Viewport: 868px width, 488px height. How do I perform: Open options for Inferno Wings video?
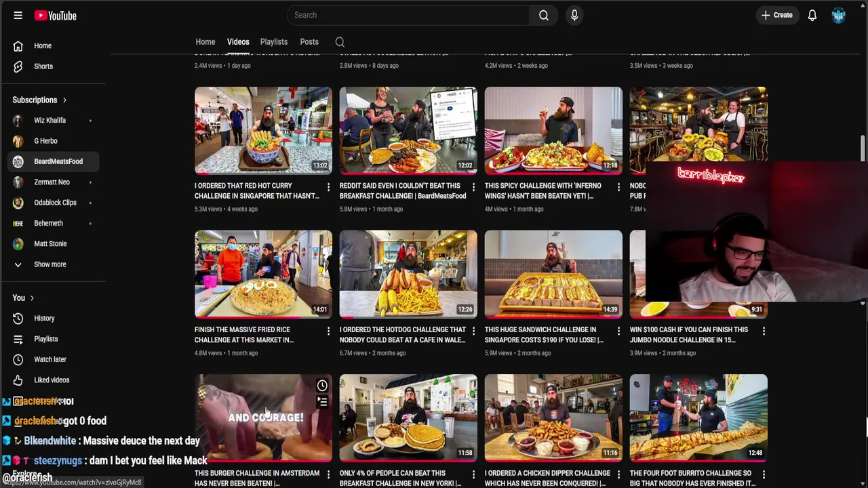(618, 187)
